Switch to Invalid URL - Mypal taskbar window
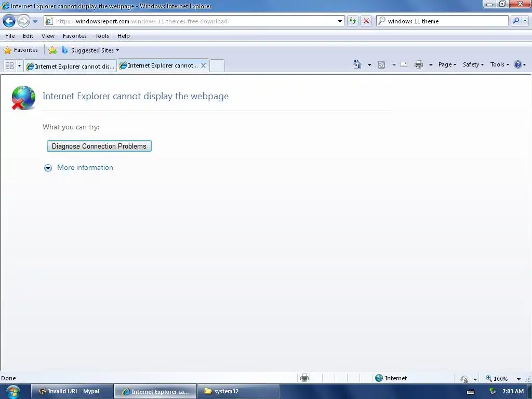 tap(72, 391)
